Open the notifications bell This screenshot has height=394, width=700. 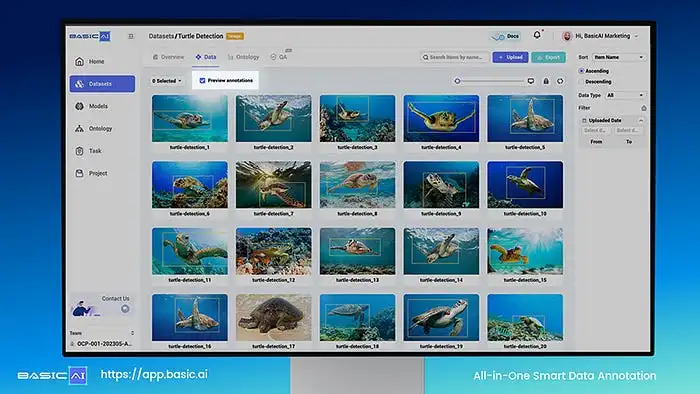click(537, 35)
